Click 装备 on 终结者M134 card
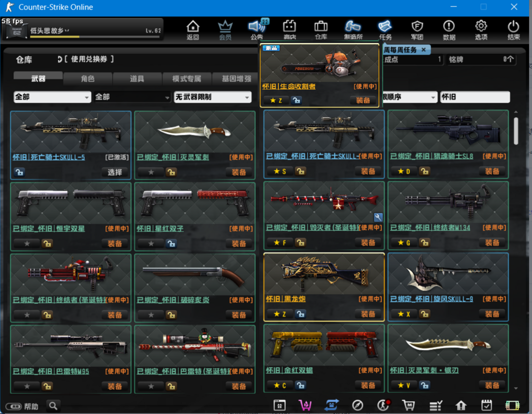Viewport: 532px width, 414px height. click(x=492, y=242)
